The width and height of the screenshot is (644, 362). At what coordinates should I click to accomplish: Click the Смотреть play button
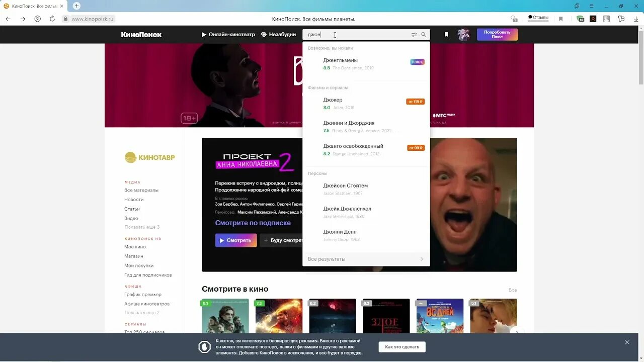click(236, 240)
